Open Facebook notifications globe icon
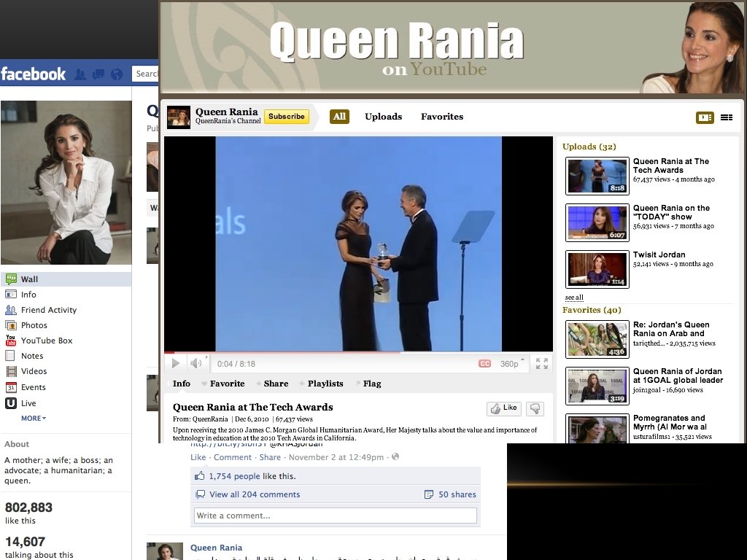Screen dimensions: 747x560 point(117,74)
